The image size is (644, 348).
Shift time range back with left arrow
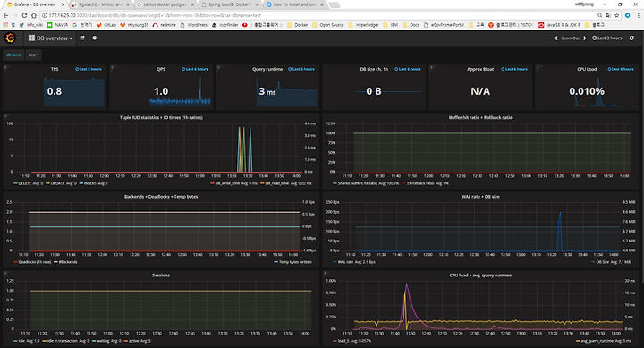pyautogui.click(x=556, y=38)
